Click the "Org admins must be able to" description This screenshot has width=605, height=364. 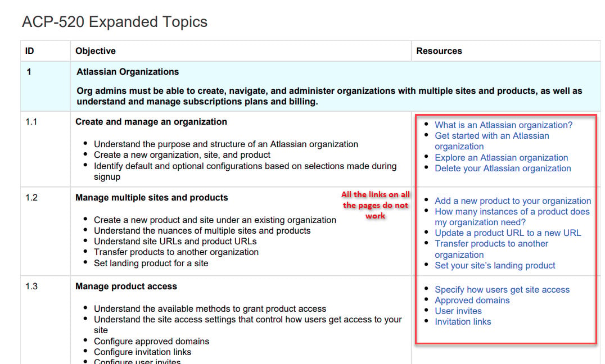coord(329,96)
